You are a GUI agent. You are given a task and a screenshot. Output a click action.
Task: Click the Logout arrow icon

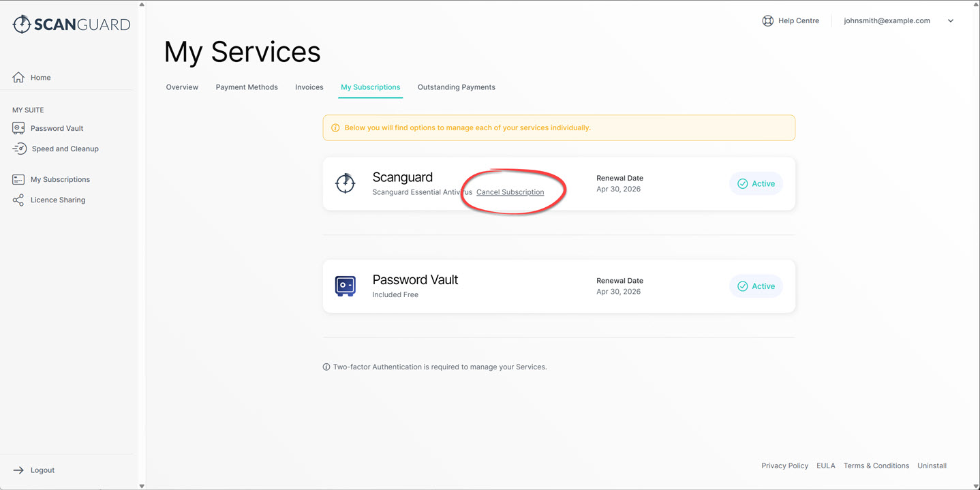(x=18, y=470)
